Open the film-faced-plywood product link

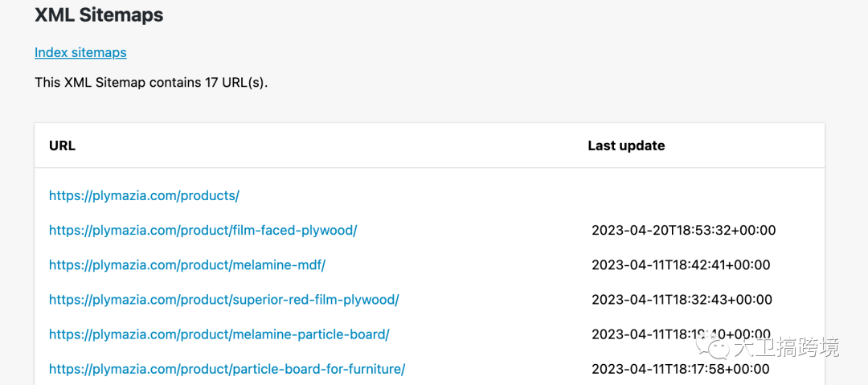(203, 230)
